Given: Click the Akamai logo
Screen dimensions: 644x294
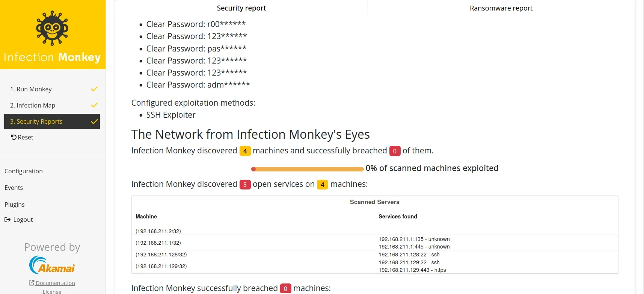Looking at the screenshot, I should pyautogui.click(x=52, y=265).
